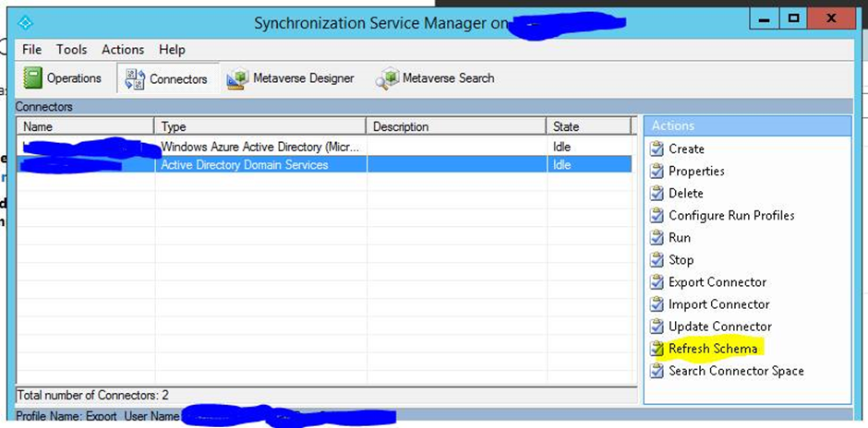Viewport: 868px width, 428px height.
Task: Close the Synchronization Service Manager window
Action: click(x=830, y=19)
